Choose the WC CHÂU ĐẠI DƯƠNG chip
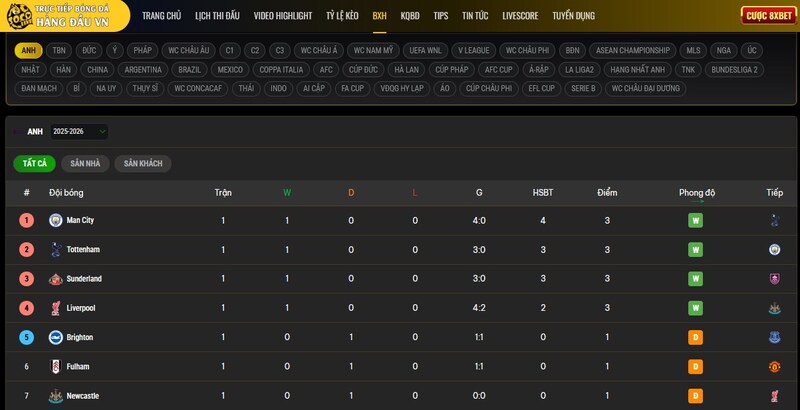This screenshot has width=800, height=410. (x=645, y=88)
